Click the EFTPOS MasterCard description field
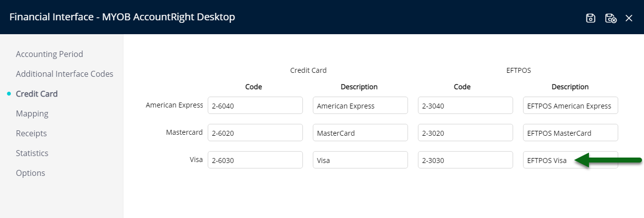Image resolution: width=644 pixels, height=218 pixels. coord(571,132)
